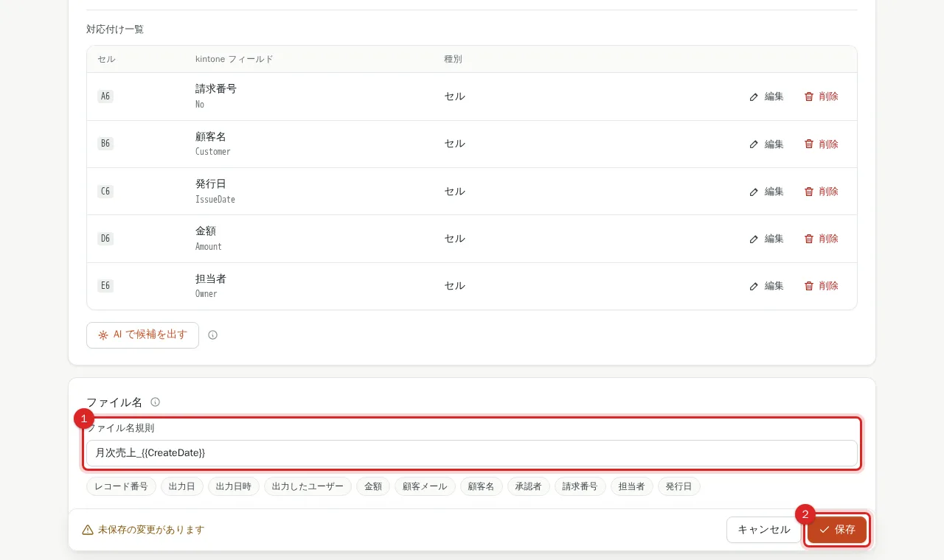Click the IssueDate field code
This screenshot has width=944, height=560.
pyautogui.click(x=215, y=200)
